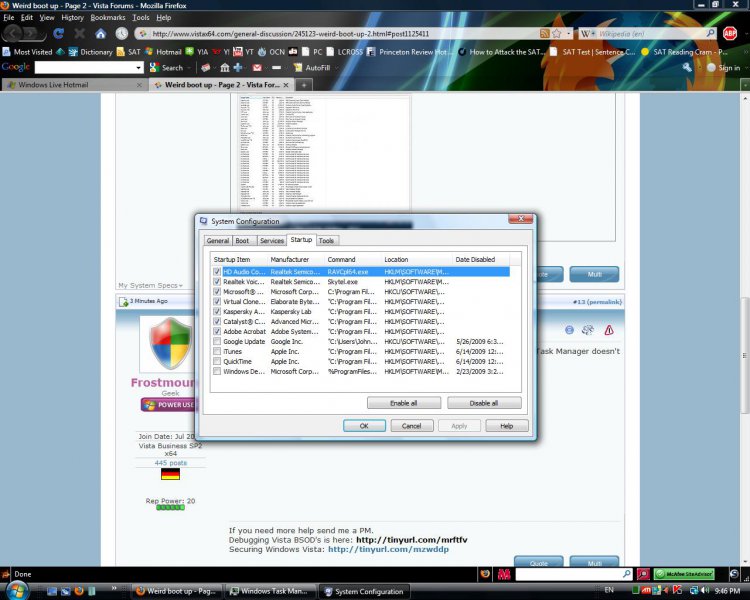Click the Frostmourne shield avatar
This screenshot has height=600, width=750.
click(170, 343)
